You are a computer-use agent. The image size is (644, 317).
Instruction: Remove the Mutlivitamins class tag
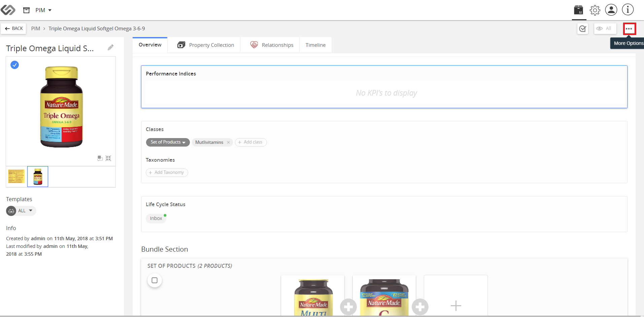pos(228,142)
